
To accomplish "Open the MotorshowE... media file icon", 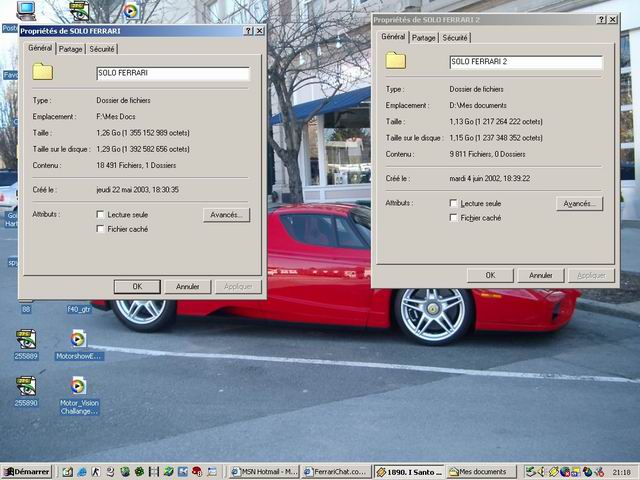I will [78, 339].
